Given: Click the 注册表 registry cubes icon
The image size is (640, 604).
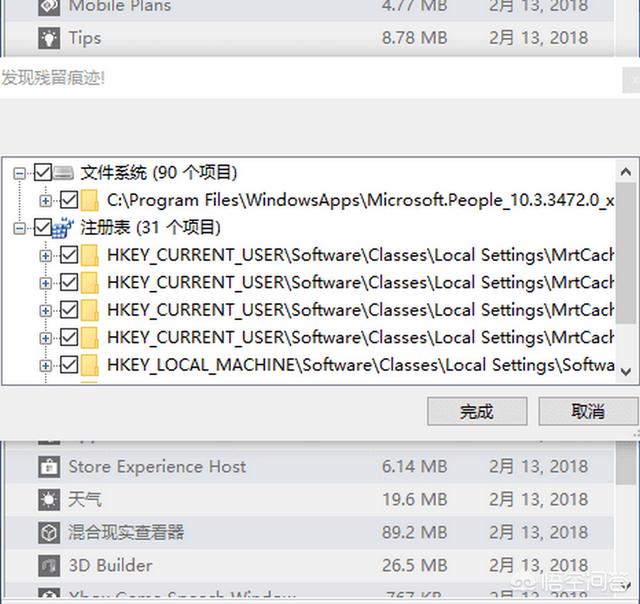Looking at the screenshot, I should click(x=63, y=227).
